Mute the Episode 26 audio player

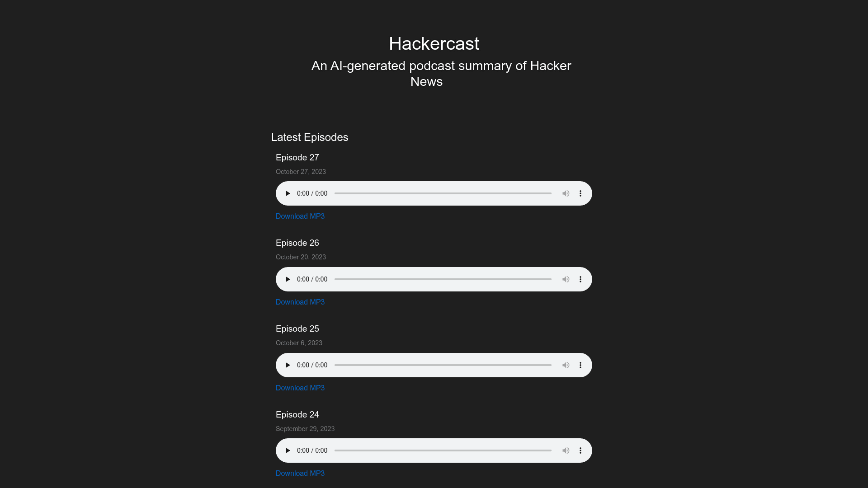pos(566,279)
